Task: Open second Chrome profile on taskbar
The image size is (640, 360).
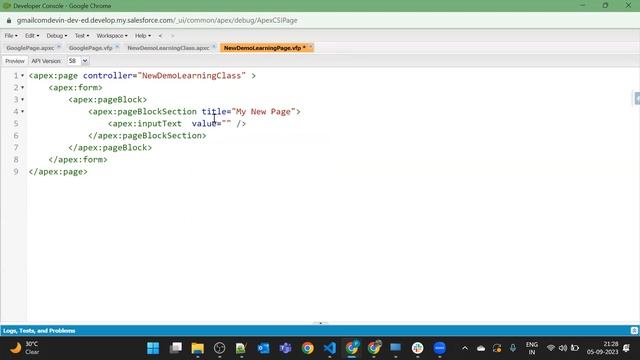Action: point(374,348)
